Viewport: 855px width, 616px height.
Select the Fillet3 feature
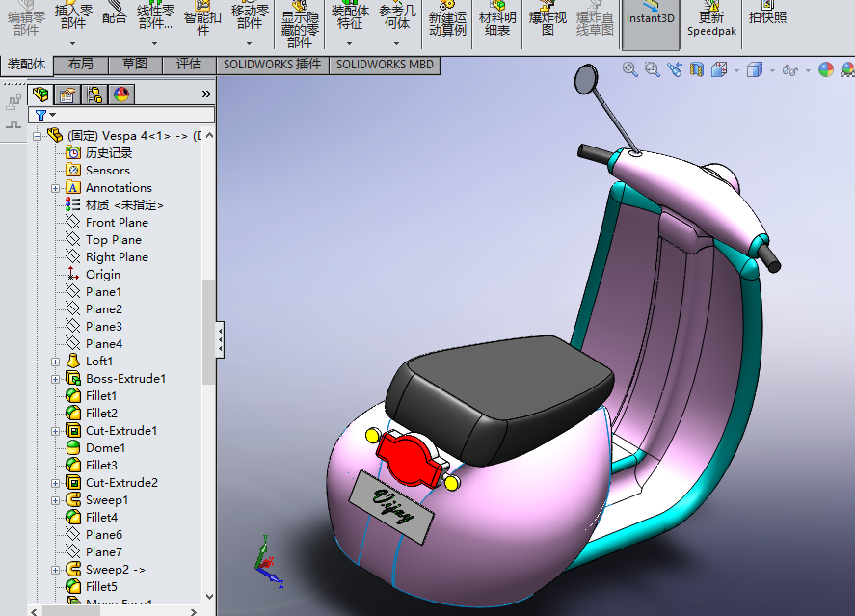92,465
